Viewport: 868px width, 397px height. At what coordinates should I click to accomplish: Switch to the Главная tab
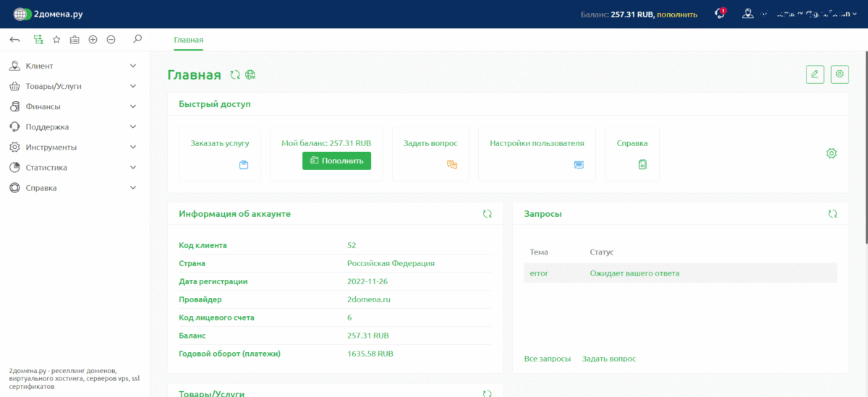pos(188,40)
